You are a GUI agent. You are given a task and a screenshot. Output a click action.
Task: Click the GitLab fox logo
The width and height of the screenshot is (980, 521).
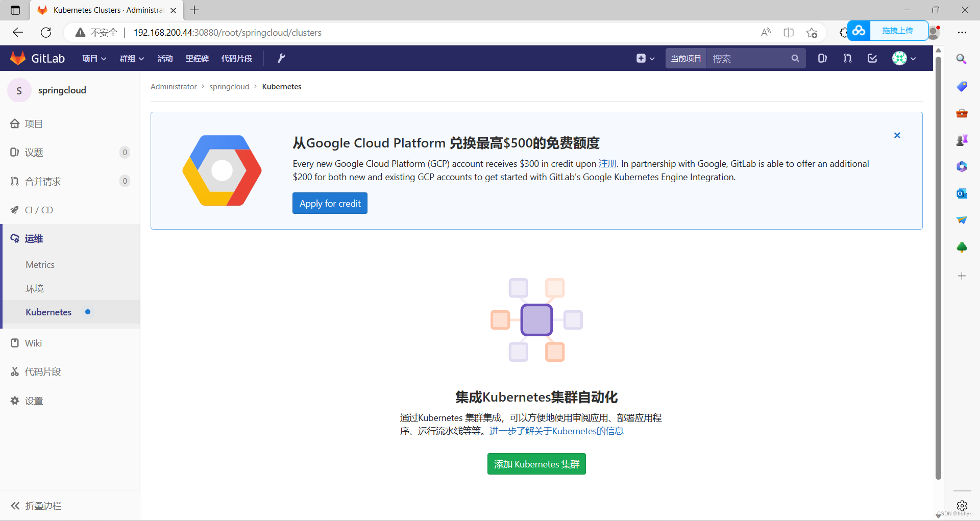point(18,58)
